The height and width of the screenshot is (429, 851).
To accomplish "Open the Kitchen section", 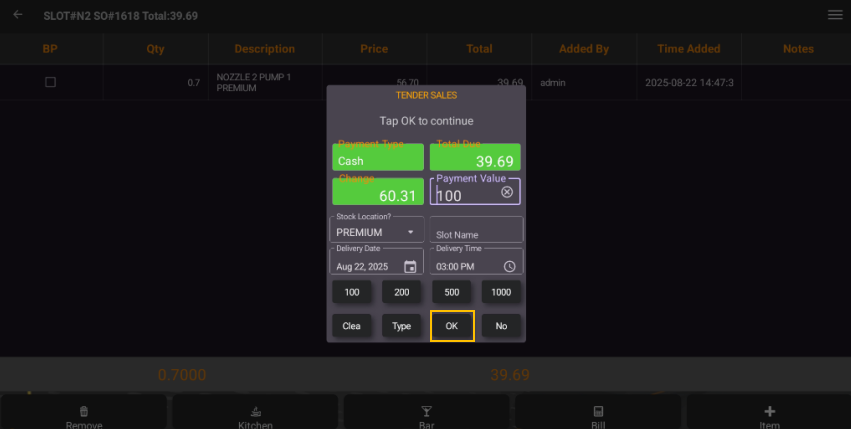I will point(255,411).
